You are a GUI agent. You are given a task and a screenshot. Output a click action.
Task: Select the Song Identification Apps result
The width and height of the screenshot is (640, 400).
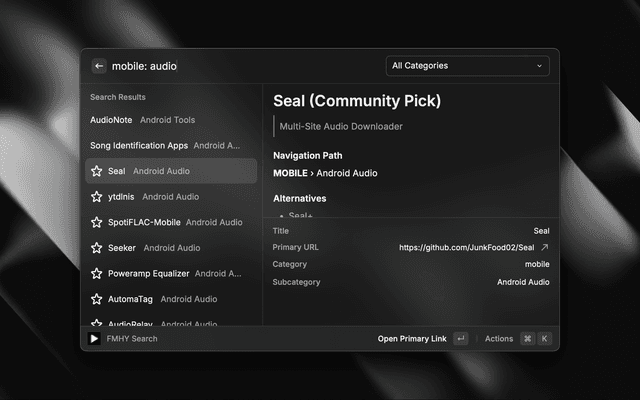(171, 146)
